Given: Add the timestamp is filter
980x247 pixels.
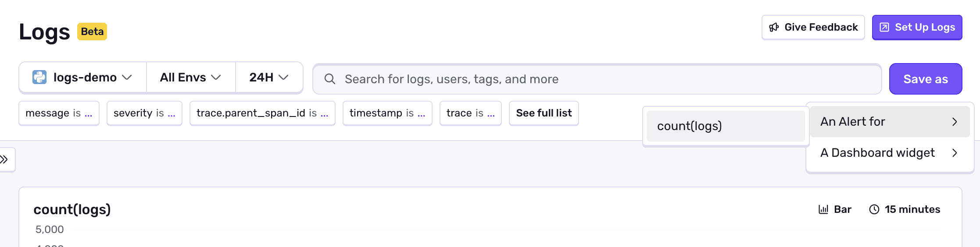Looking at the screenshot, I should [387, 113].
